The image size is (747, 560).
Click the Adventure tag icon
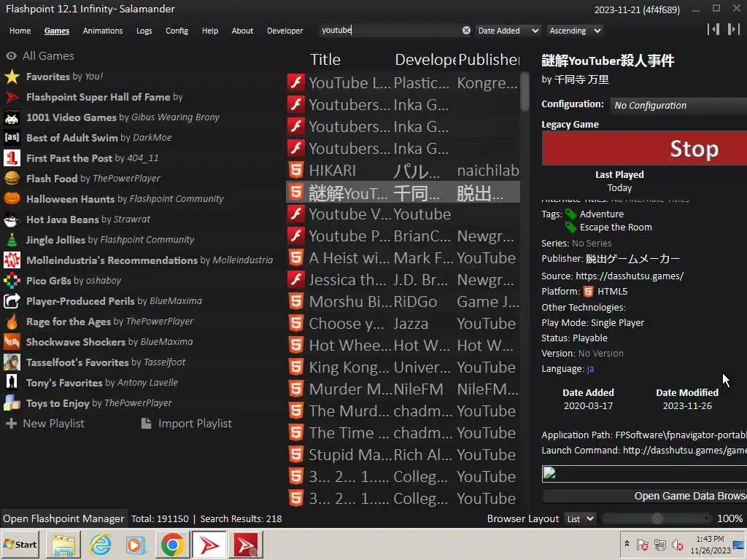tap(570, 214)
